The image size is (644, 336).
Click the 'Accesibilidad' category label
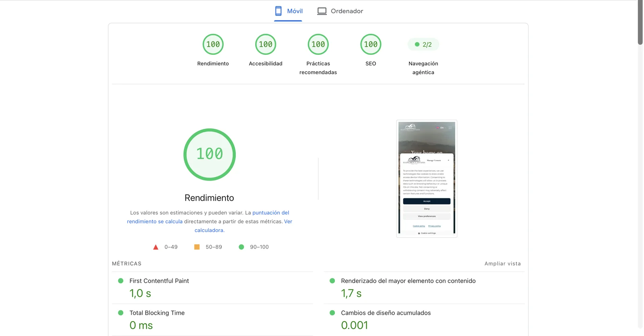pos(266,64)
